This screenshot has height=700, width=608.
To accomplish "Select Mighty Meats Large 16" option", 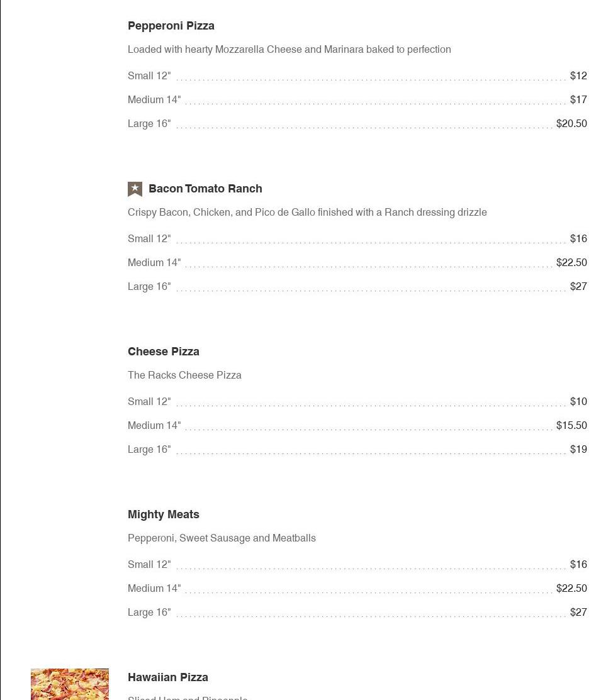I will click(149, 613).
